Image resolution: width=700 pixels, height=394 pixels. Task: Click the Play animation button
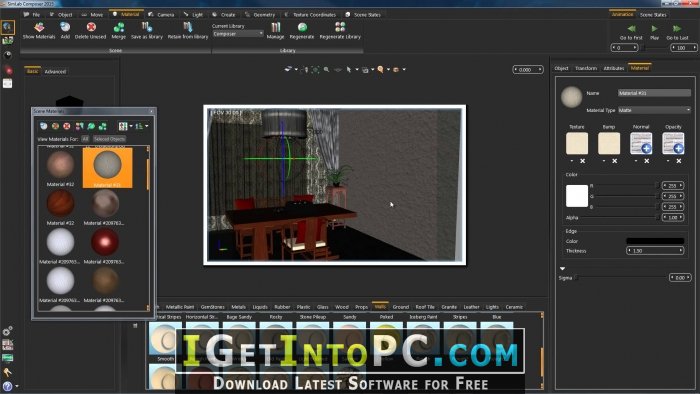coord(654,29)
